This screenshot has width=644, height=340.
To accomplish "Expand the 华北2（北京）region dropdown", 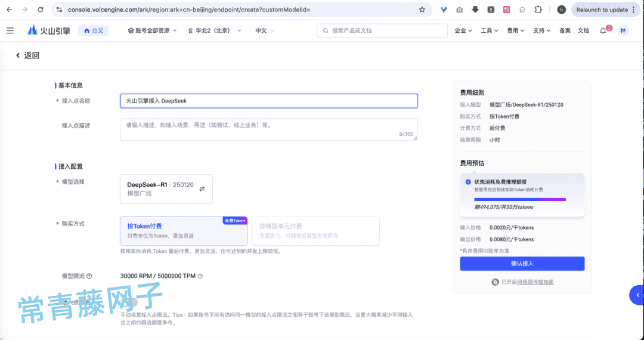I will [215, 30].
